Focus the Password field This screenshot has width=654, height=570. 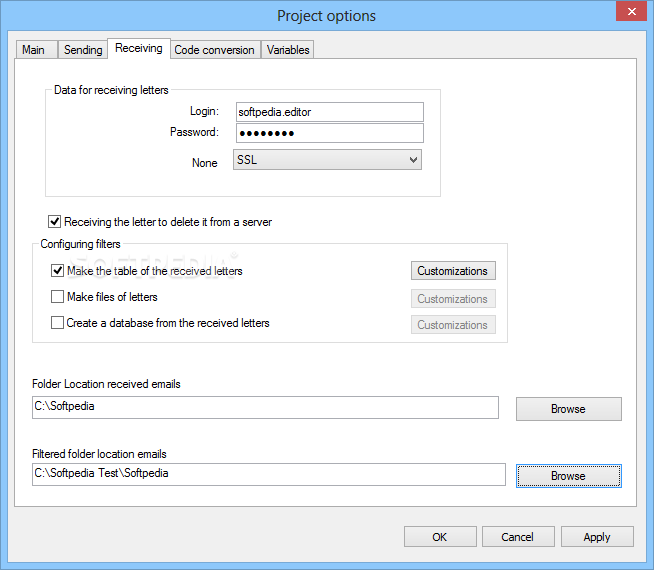330,133
